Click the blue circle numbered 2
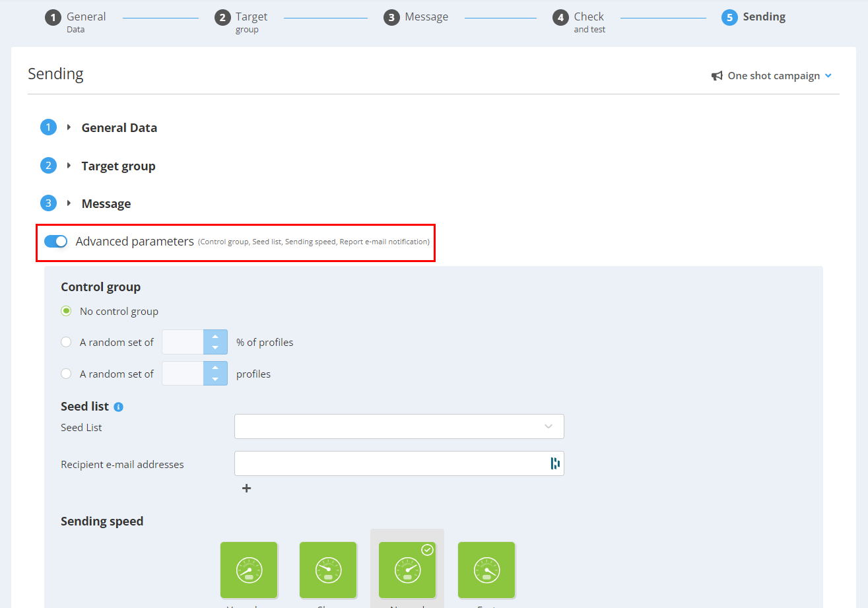The width and height of the screenshot is (868, 608). (x=49, y=165)
